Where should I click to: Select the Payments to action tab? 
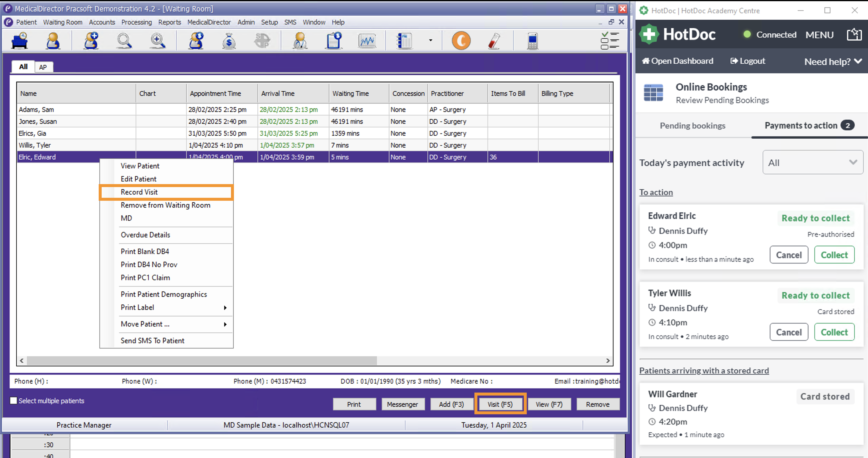click(809, 126)
